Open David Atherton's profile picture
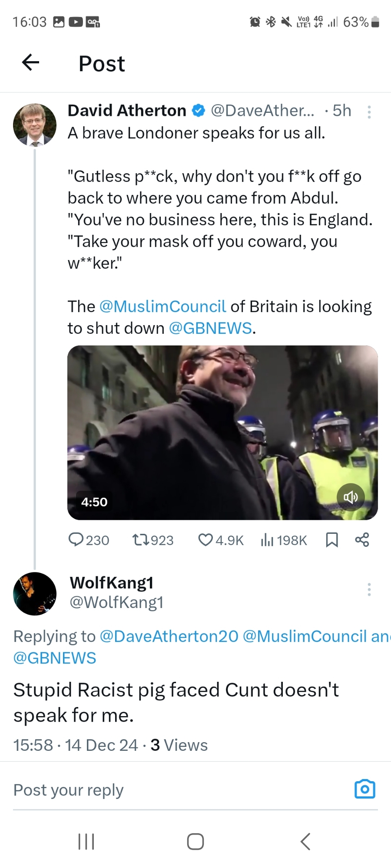 35,125
